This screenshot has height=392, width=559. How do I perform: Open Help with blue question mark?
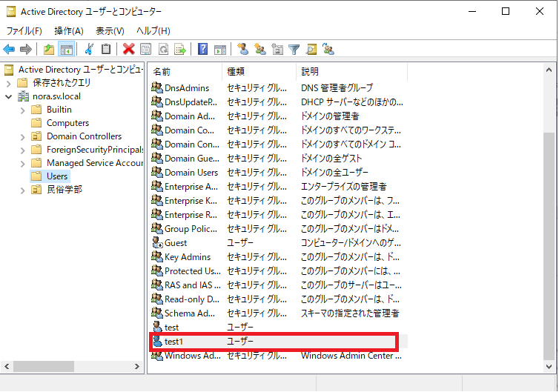point(202,49)
